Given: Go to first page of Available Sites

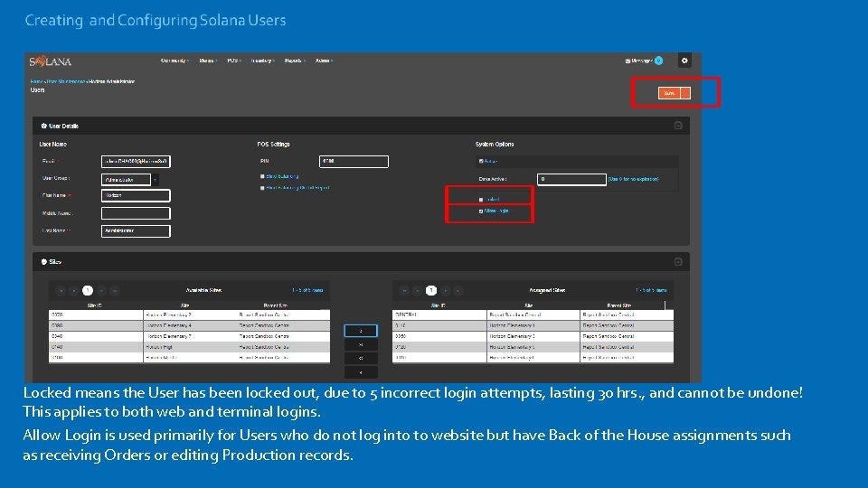Looking at the screenshot, I should pyautogui.click(x=61, y=290).
